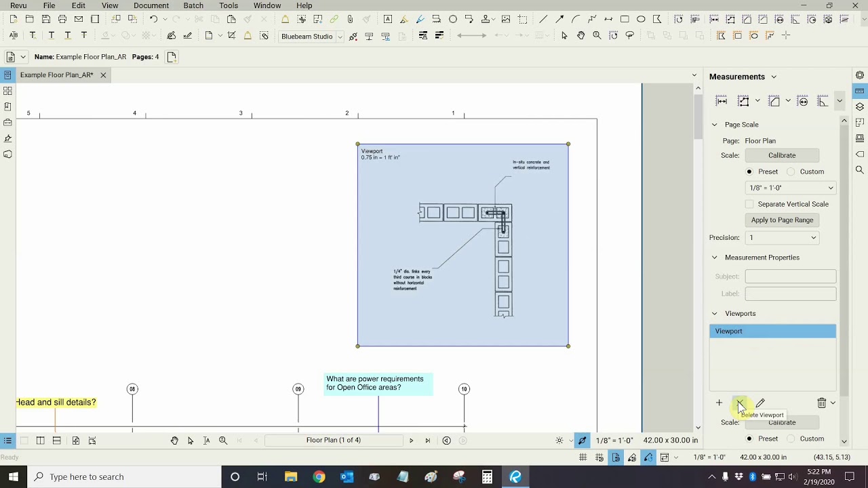Click the Length measurement icon in Measurements panel
The width and height of the screenshot is (868, 488).
click(x=722, y=101)
